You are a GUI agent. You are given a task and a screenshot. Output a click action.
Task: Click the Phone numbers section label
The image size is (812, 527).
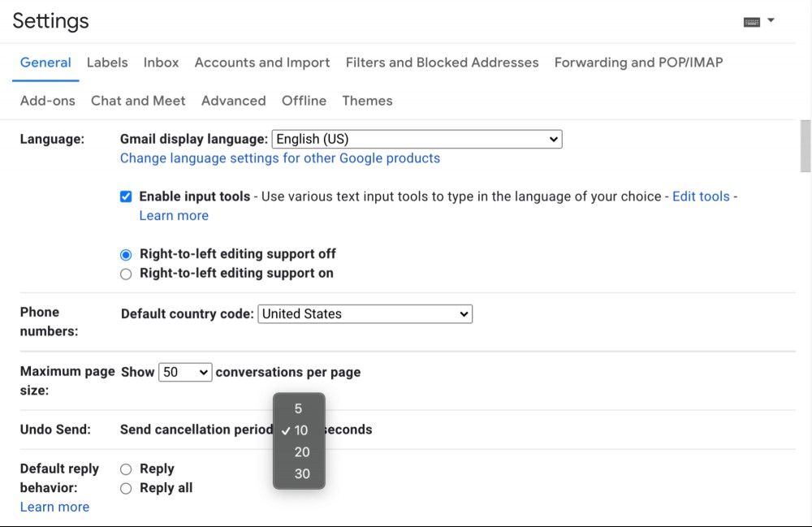50,322
